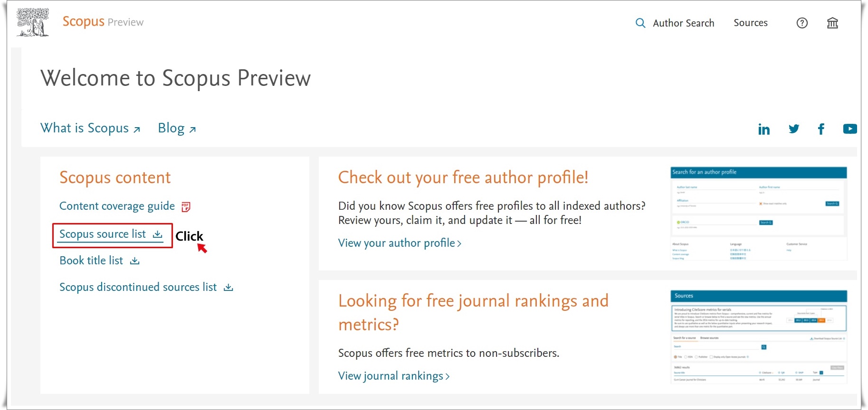Open the Twitter bird icon

[x=794, y=129]
